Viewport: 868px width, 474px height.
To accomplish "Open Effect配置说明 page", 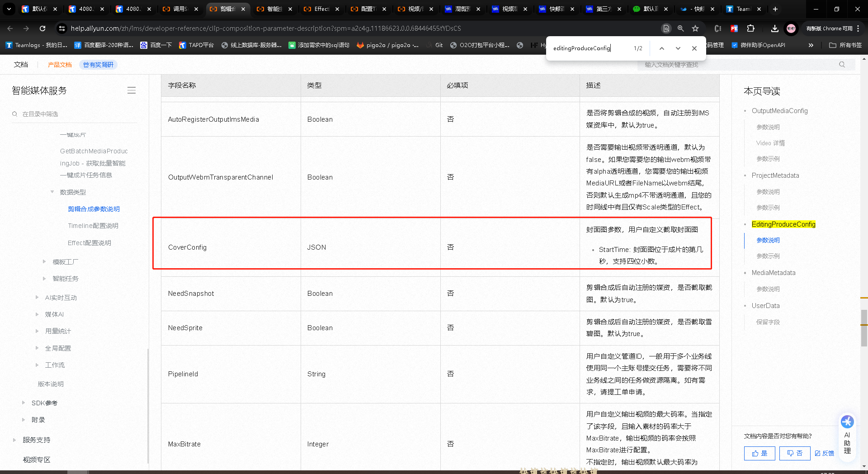I will (89, 243).
